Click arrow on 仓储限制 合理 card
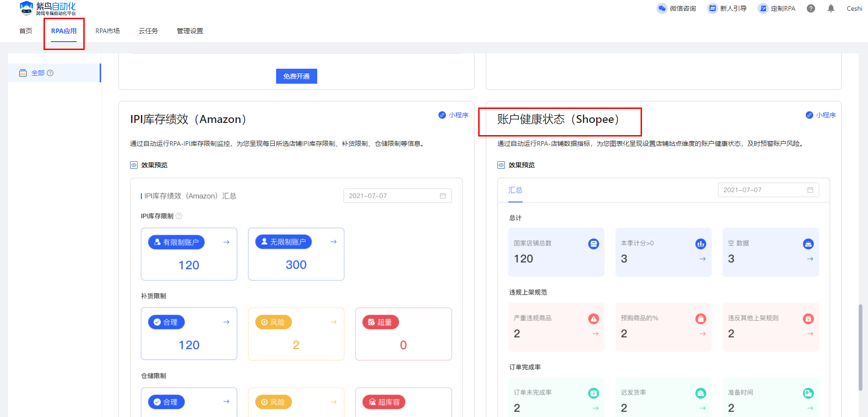 [x=226, y=402]
